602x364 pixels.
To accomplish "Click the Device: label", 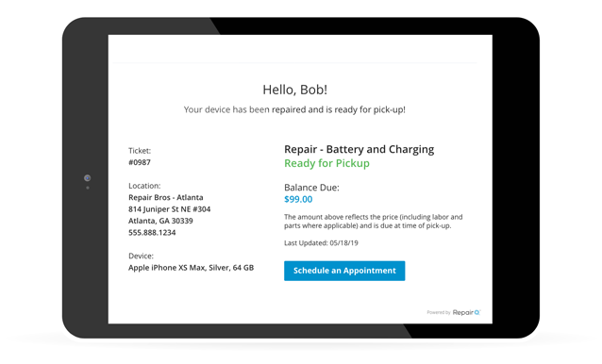I will click(141, 256).
